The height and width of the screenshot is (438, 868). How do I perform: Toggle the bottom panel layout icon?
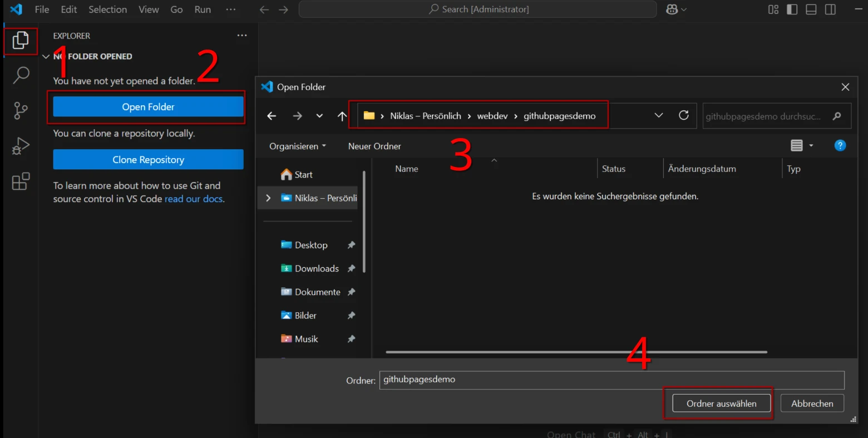pos(811,9)
